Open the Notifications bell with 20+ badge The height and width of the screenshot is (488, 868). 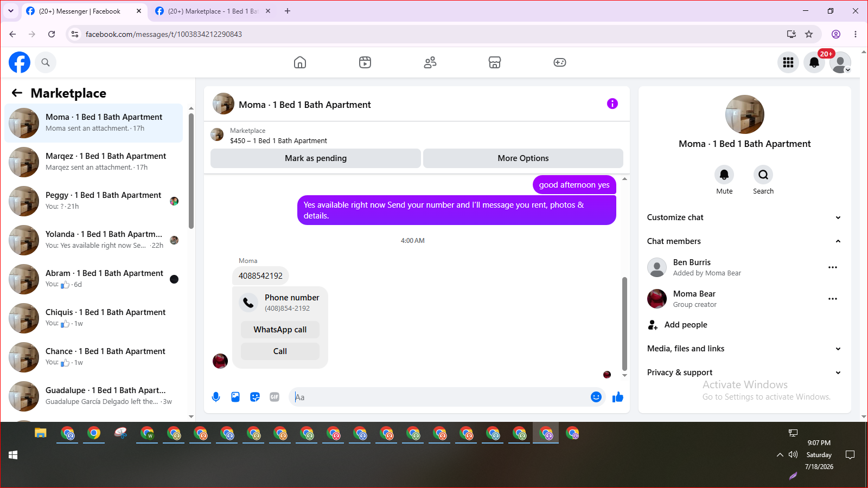coord(814,62)
